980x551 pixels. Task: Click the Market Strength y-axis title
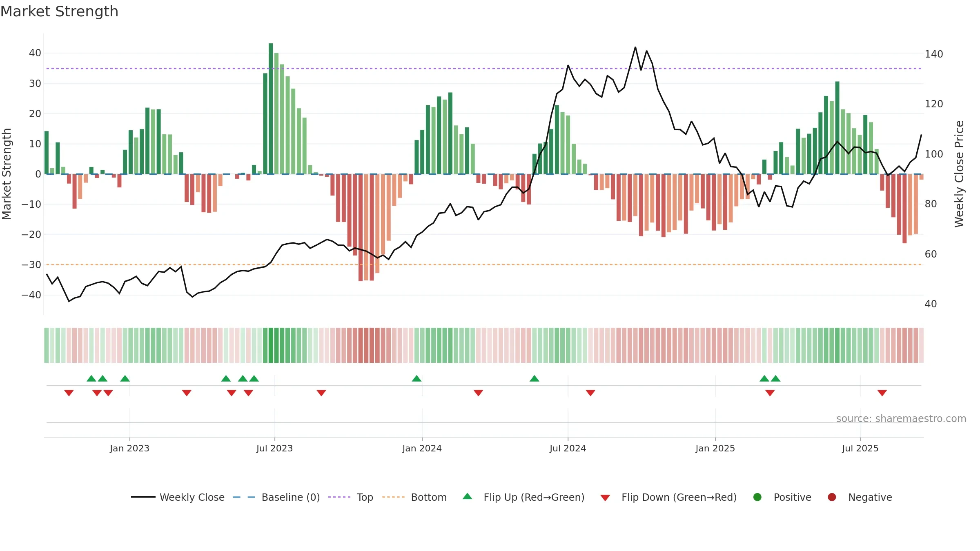[x=7, y=174]
